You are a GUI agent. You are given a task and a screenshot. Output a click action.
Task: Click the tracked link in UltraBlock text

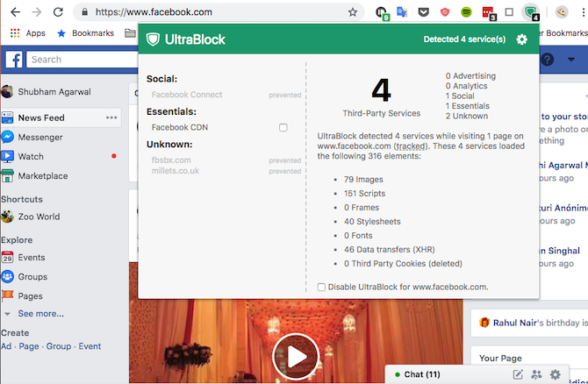click(411, 146)
